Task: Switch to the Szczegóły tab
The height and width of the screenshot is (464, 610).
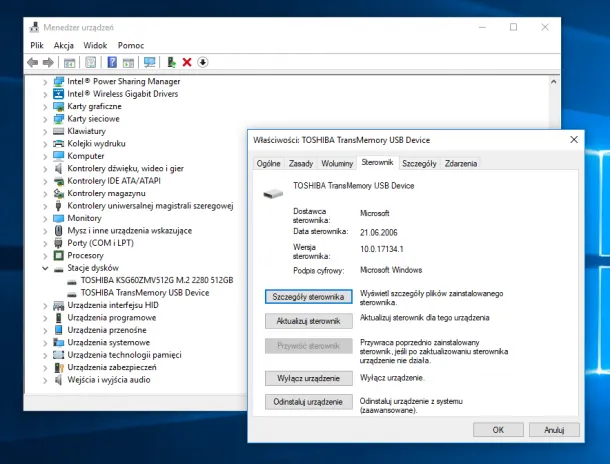Action: point(419,163)
